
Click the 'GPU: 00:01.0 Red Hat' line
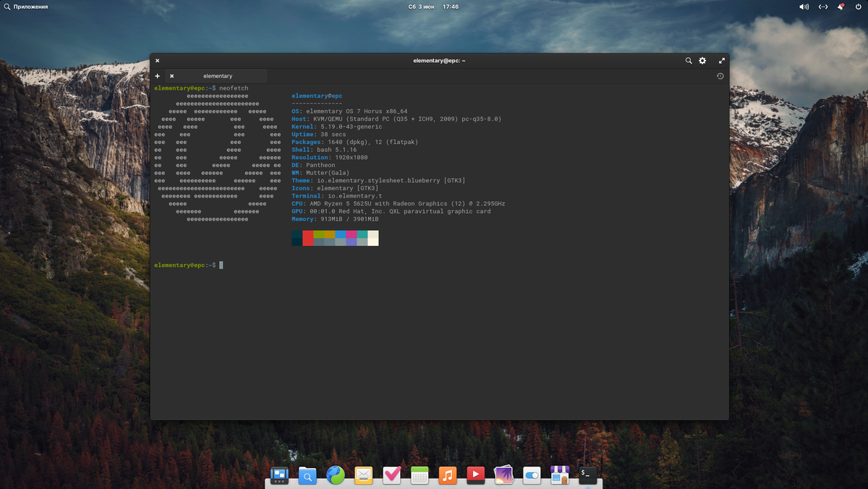[391, 211]
